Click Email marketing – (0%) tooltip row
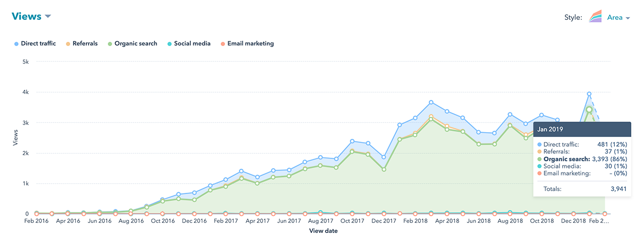Image resolution: width=644 pixels, height=247 pixels. [582, 173]
